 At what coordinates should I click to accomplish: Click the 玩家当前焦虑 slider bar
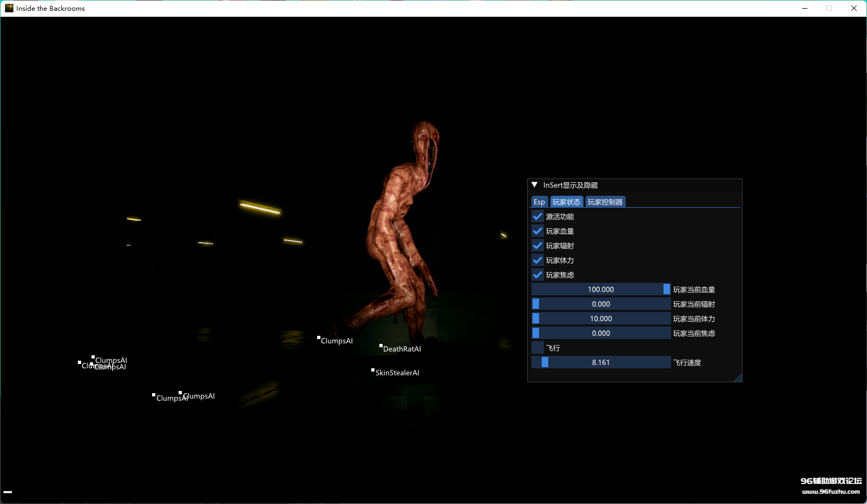point(601,333)
